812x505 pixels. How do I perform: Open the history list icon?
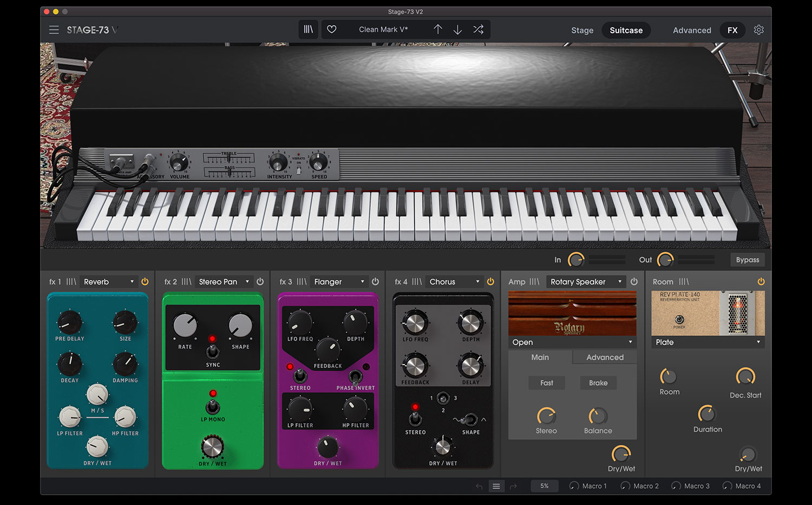(496, 487)
